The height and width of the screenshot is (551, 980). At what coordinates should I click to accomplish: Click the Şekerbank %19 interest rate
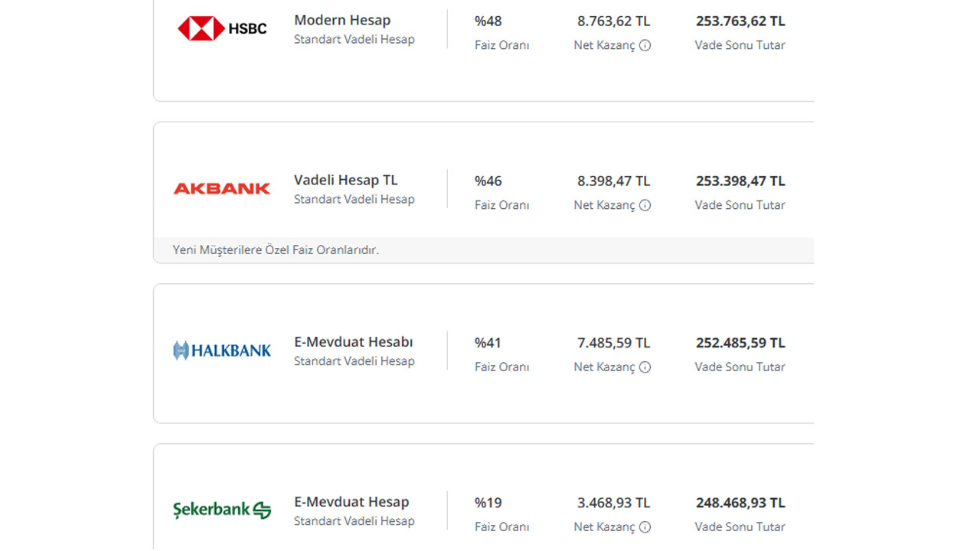(488, 503)
